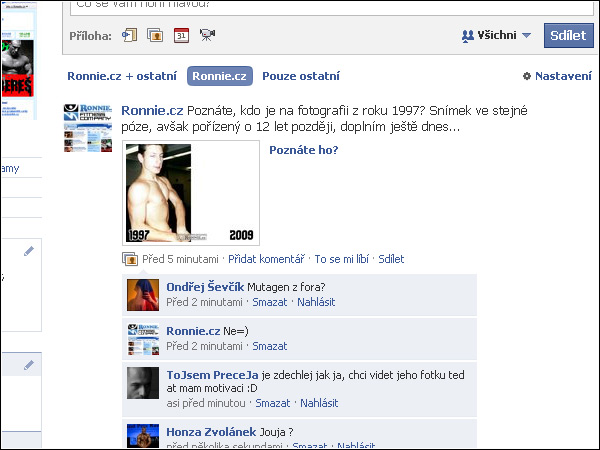Open Honza Zvolánek's avatar
600x450 pixels.
click(143, 436)
